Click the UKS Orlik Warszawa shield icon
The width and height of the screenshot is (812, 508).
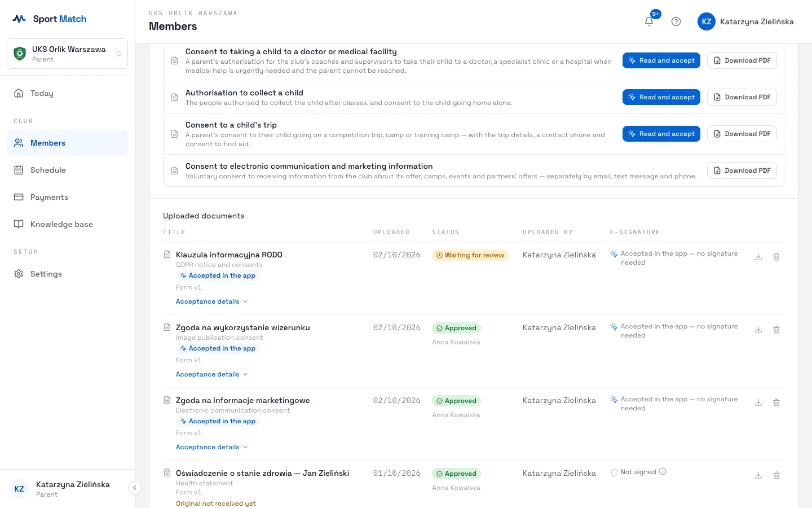click(20, 54)
